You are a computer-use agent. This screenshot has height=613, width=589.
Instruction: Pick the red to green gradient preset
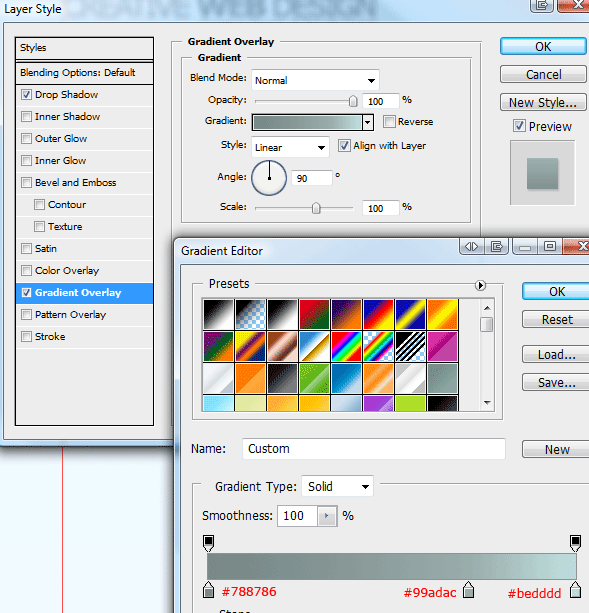[314, 314]
